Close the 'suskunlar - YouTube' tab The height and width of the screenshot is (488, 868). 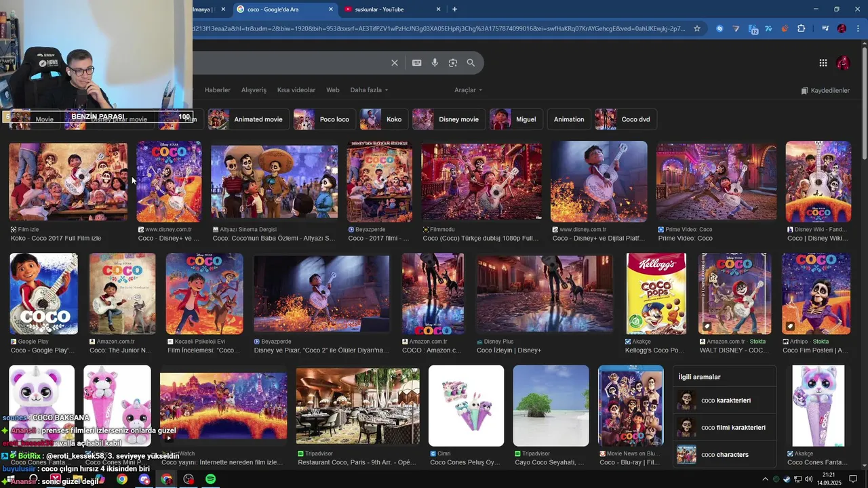click(438, 9)
